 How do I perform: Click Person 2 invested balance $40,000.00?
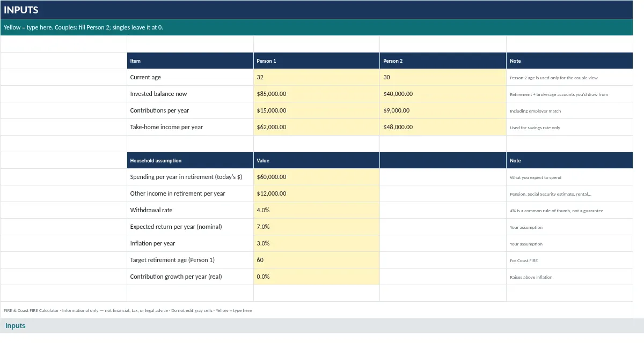[443, 94]
